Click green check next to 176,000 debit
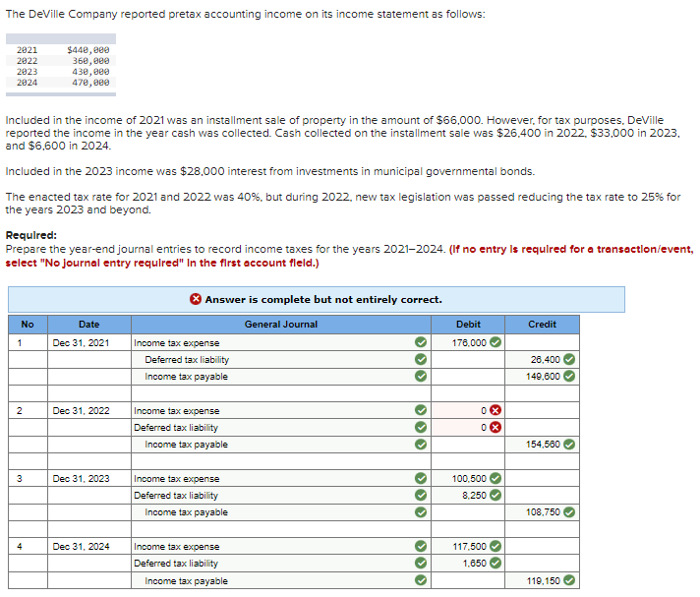Image resolution: width=700 pixels, height=597 pixels. [x=496, y=342]
